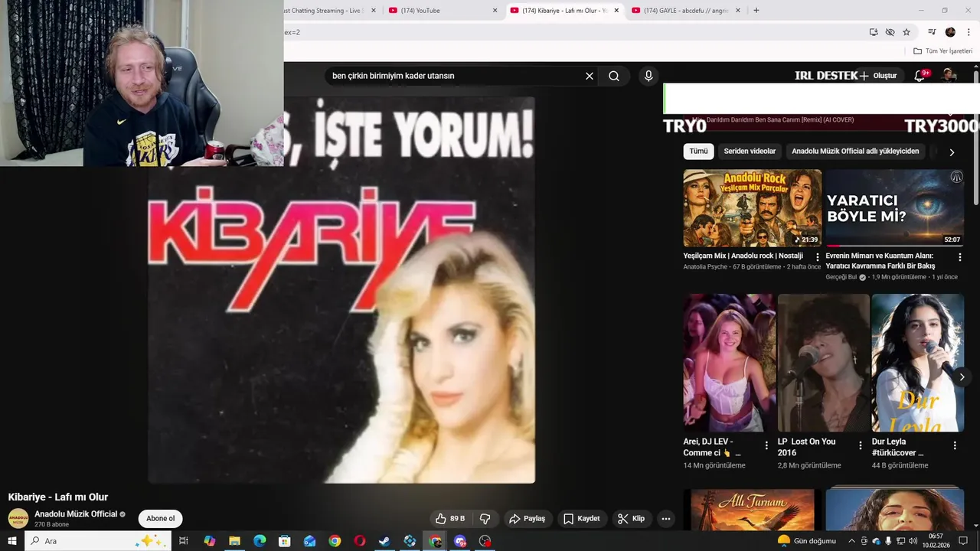The height and width of the screenshot is (551, 980).
Task: Open the Windows notification center icon
Action: 963,541
